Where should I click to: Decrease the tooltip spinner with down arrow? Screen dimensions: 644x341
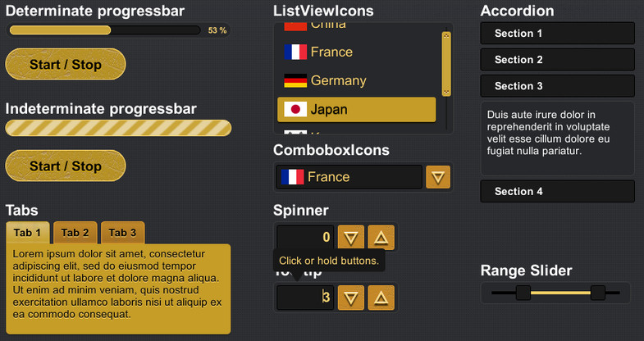351,298
